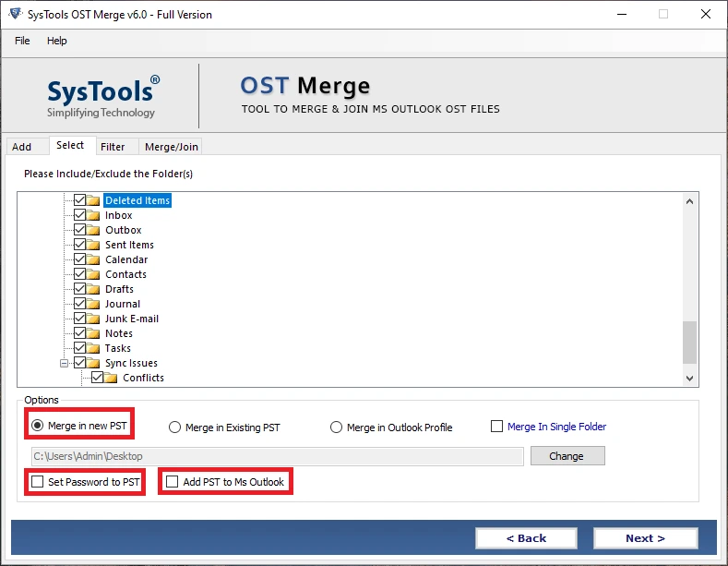Select the Junk E-mail folder label
Screen dimensions: 728x566
point(132,319)
